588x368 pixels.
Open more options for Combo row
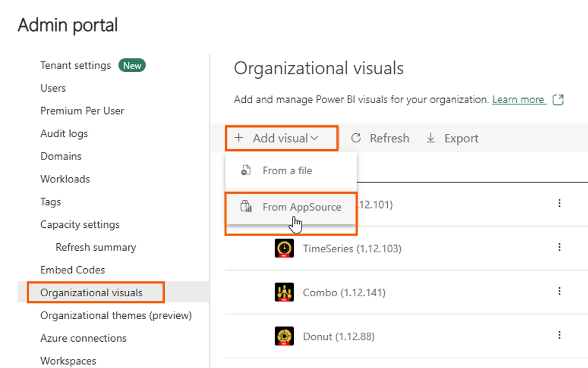coord(559,291)
